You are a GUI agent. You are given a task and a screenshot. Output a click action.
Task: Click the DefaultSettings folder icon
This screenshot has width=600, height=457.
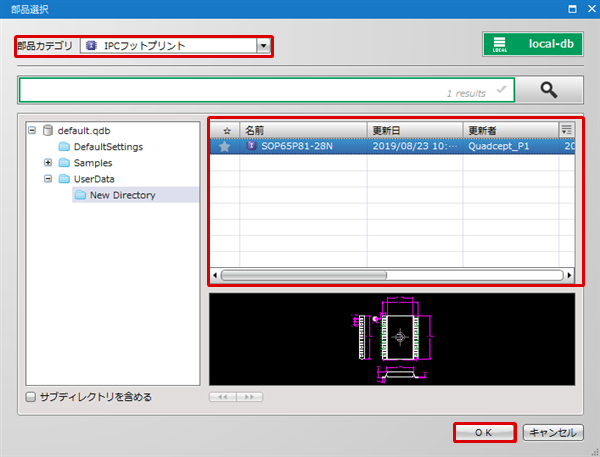pyautogui.click(x=64, y=147)
